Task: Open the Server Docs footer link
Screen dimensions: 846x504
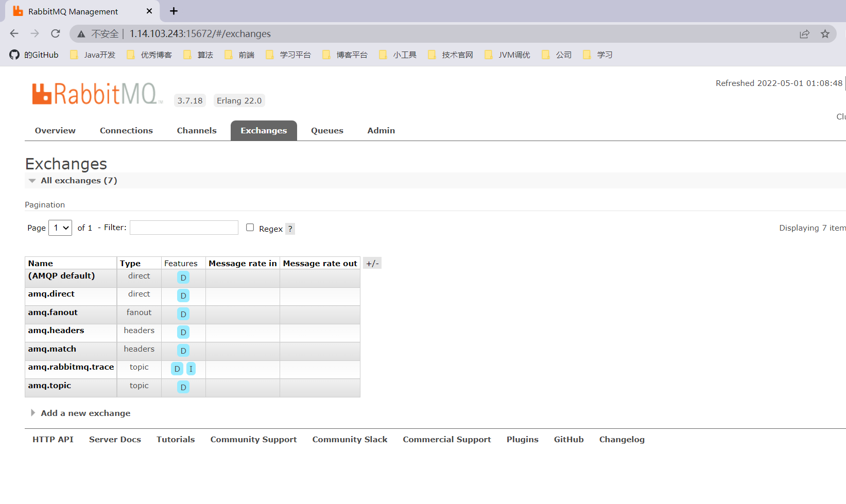Action: coord(115,440)
